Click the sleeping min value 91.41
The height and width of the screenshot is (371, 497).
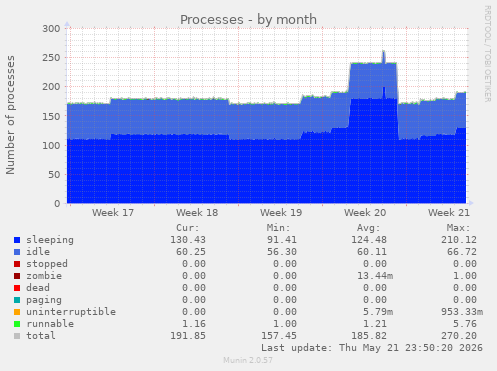(282, 240)
